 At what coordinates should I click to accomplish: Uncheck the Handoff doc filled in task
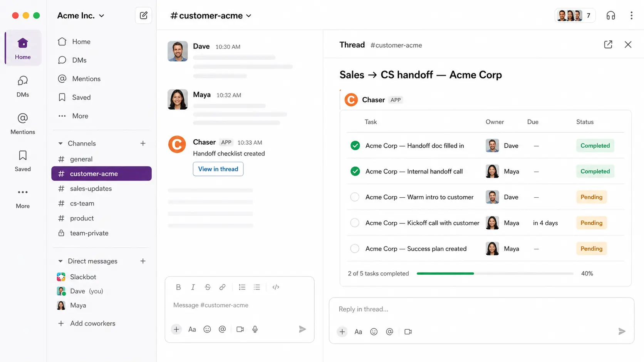(355, 145)
